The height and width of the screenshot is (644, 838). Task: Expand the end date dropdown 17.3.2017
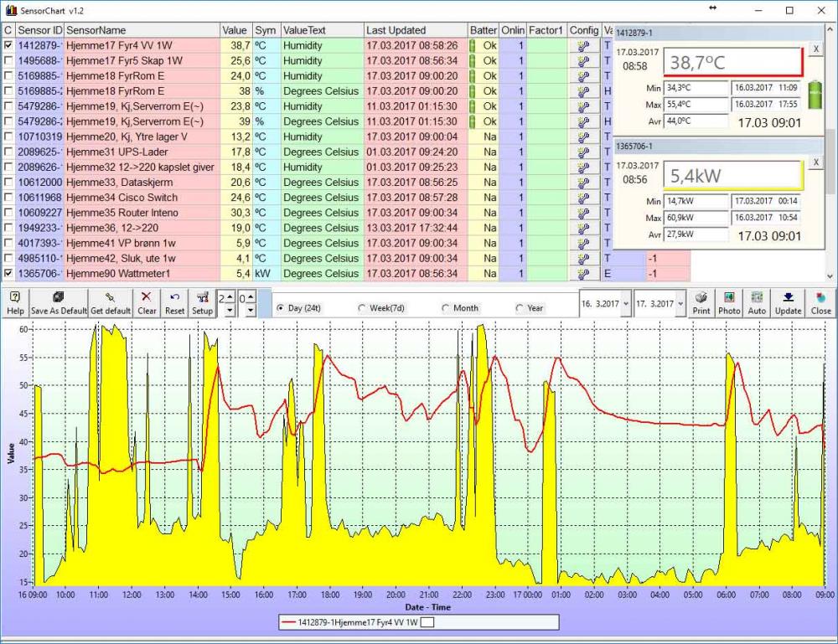pos(679,303)
